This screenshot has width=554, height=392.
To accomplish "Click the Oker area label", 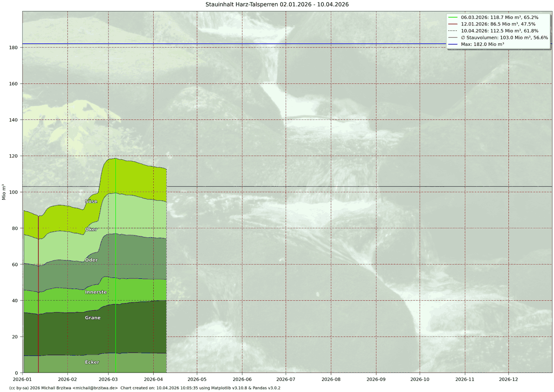I will coord(91,229).
